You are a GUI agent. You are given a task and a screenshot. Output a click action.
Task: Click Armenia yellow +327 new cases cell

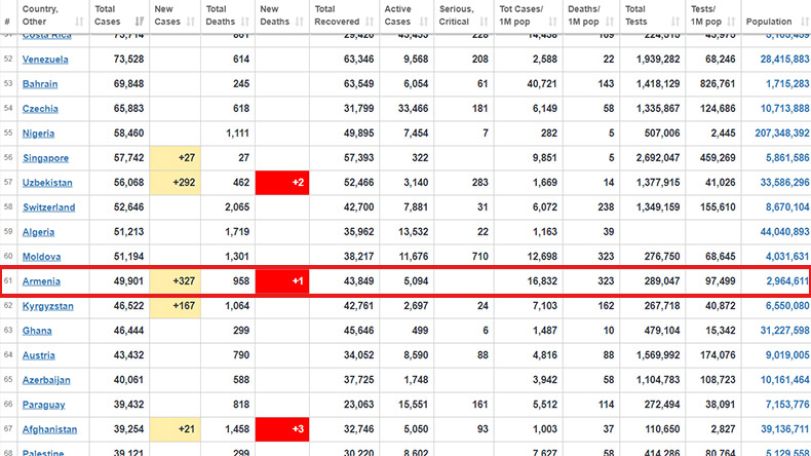pyautogui.click(x=175, y=281)
